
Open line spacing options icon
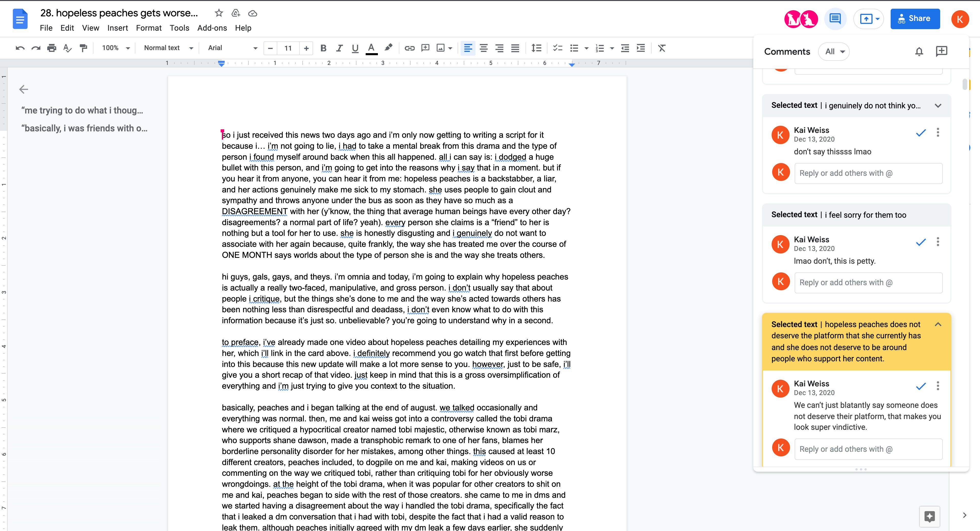(x=536, y=48)
